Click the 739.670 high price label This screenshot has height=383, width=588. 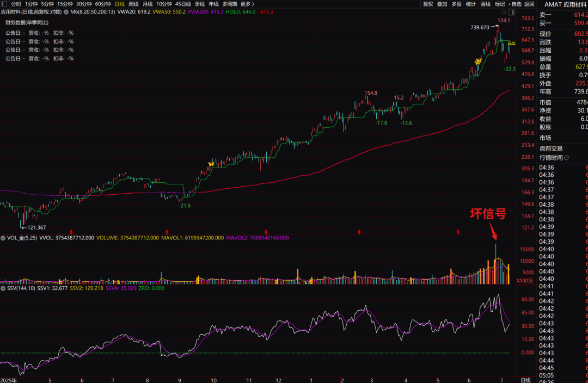pyautogui.click(x=480, y=27)
